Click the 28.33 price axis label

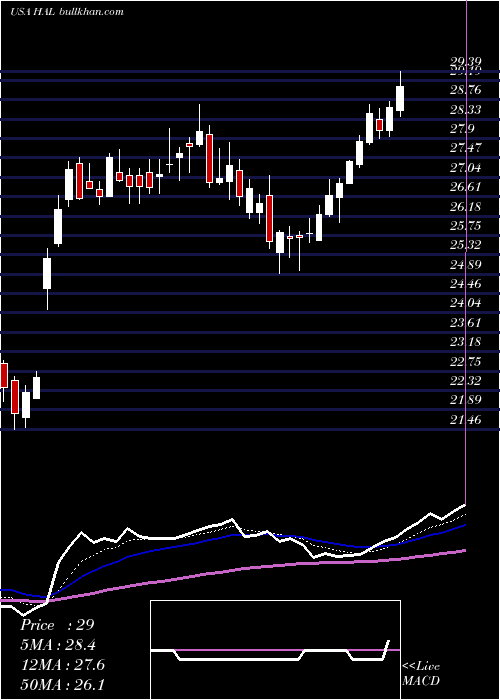[x=465, y=110]
